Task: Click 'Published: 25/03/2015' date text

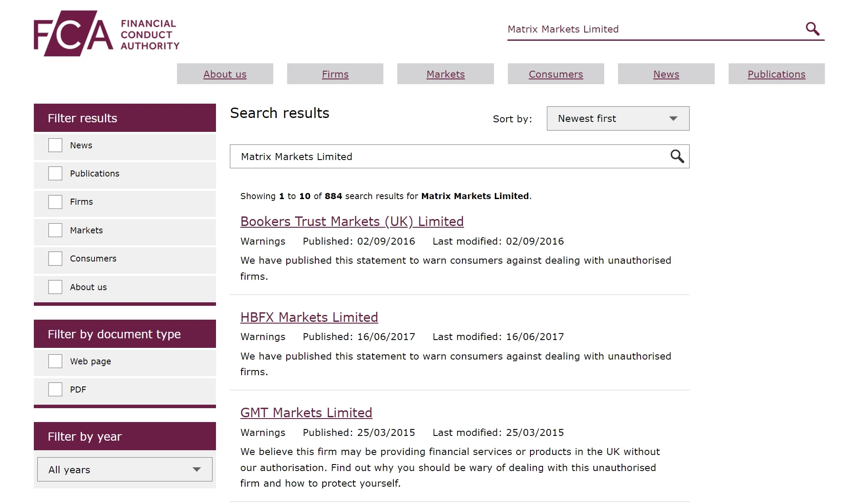Action: tap(359, 432)
